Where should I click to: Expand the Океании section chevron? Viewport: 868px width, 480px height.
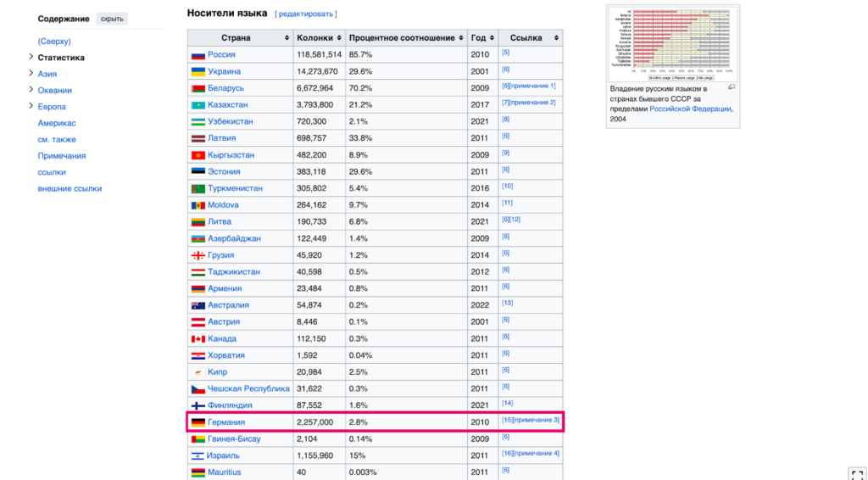[31, 90]
